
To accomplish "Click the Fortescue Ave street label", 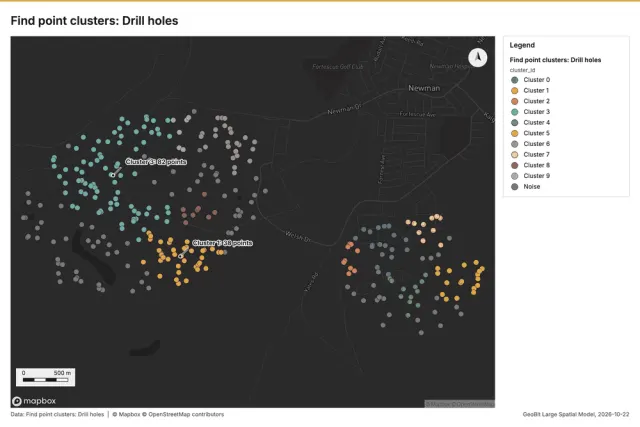I will (x=418, y=114).
